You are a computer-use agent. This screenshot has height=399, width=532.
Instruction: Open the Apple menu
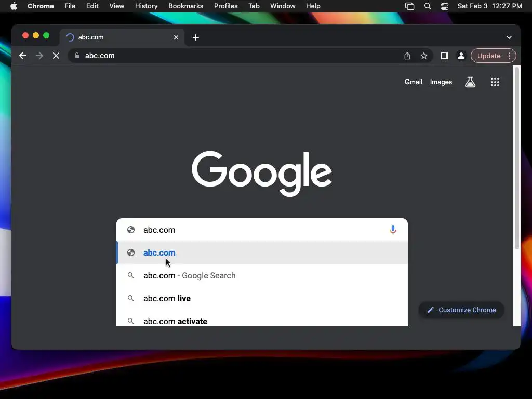pos(14,6)
